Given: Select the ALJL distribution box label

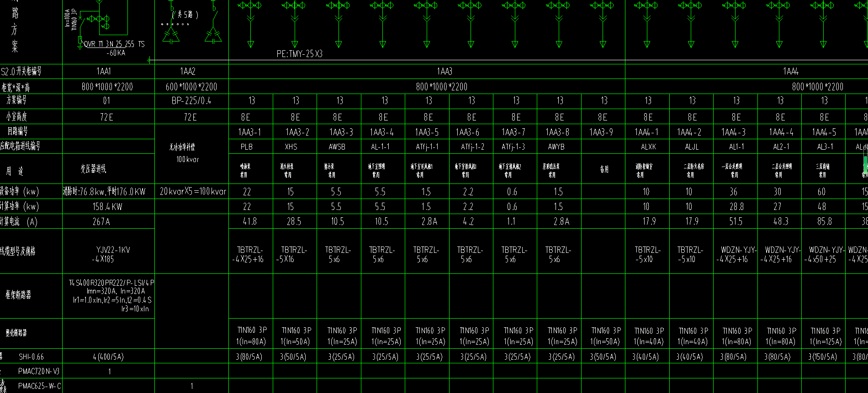Looking at the screenshot, I should click(x=692, y=147).
